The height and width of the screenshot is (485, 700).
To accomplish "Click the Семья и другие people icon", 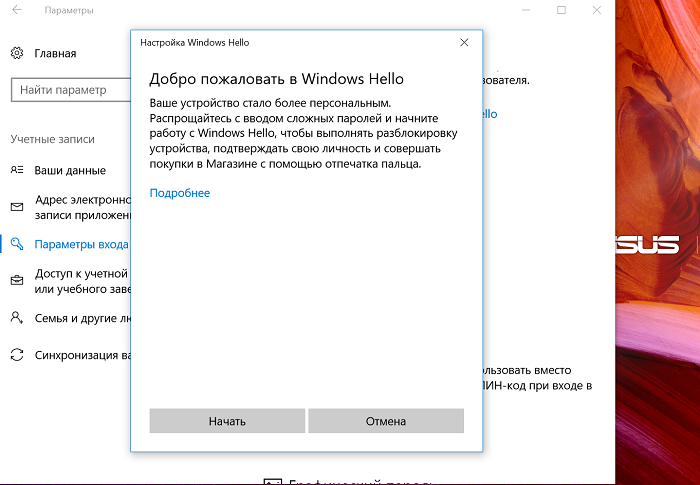I will pos(17,318).
